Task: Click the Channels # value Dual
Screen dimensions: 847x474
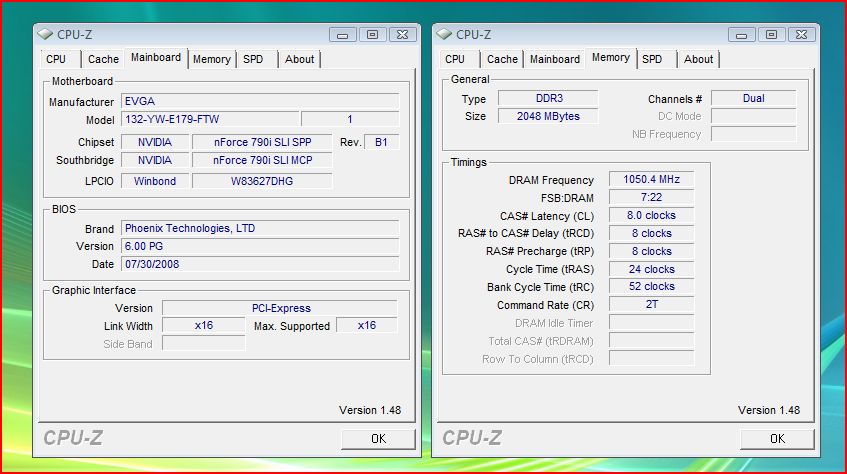Action: point(754,98)
